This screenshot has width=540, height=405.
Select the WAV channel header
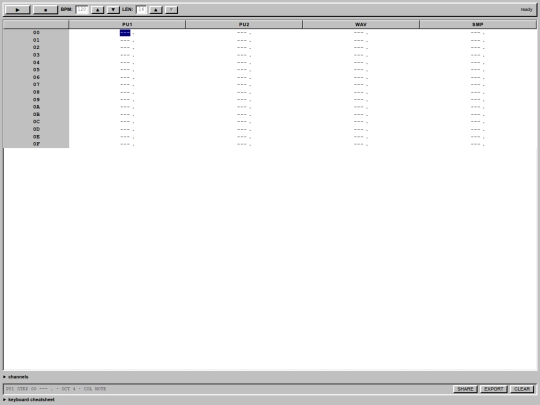(361, 24)
